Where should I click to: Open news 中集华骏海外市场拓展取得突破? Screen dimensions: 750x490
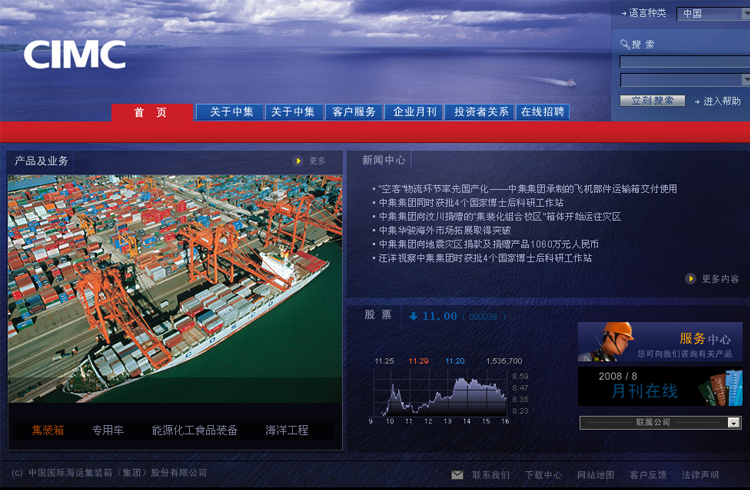point(445,230)
